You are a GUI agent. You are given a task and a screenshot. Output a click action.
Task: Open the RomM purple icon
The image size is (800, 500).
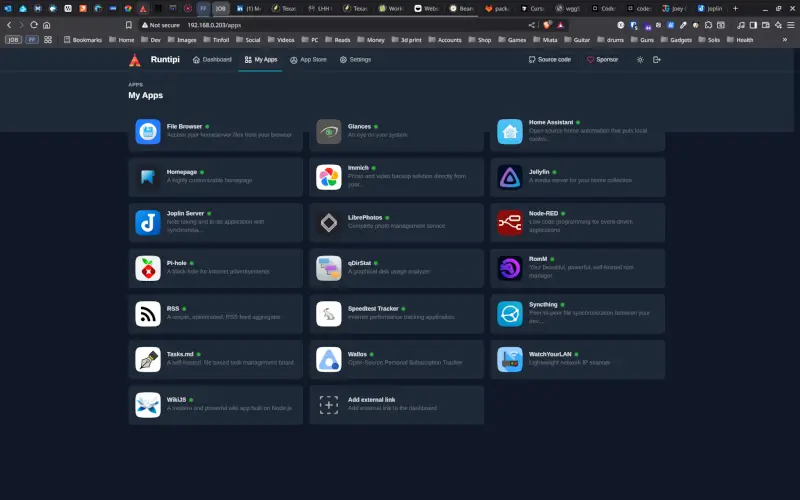[x=510, y=268]
